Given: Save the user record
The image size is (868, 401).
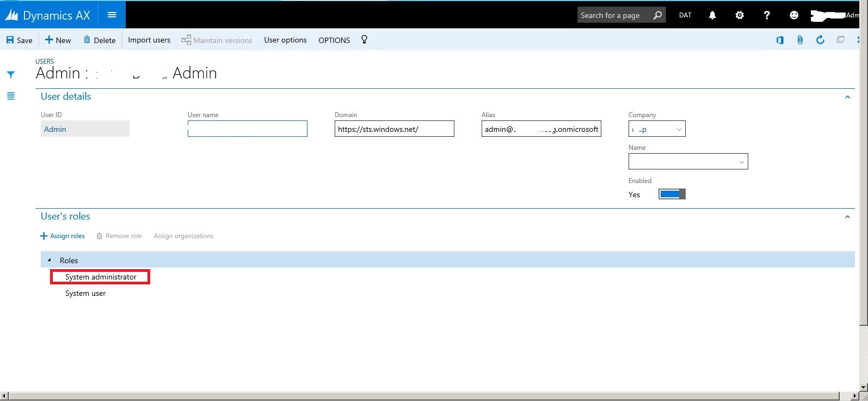Looking at the screenshot, I should click(x=19, y=40).
